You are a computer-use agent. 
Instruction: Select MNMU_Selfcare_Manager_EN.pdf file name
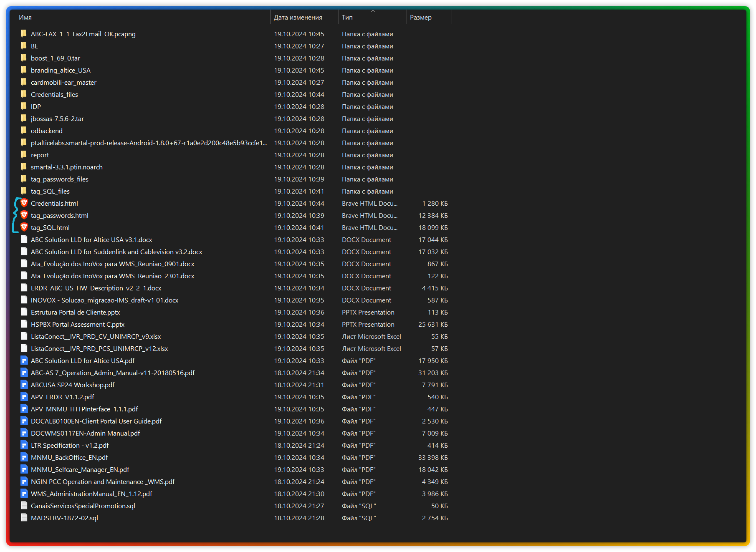point(80,469)
